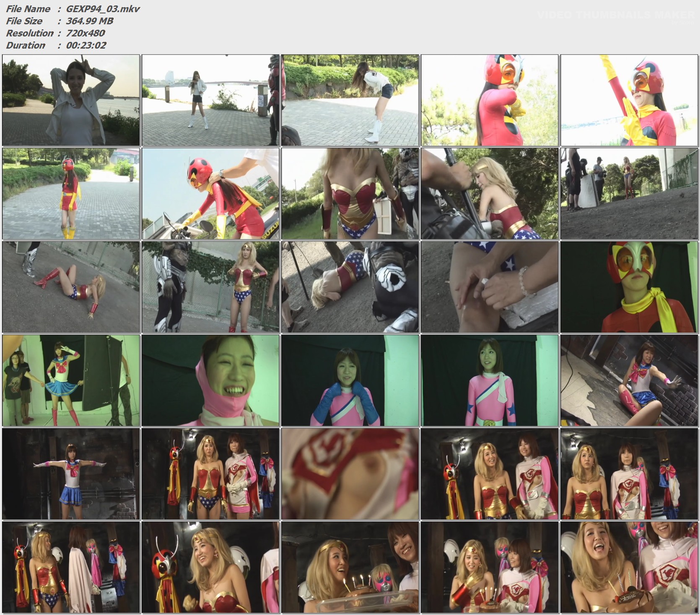The width and height of the screenshot is (700, 615).
Task: Select thumbnail of masked hero raising arm skyward
Action: point(629,100)
